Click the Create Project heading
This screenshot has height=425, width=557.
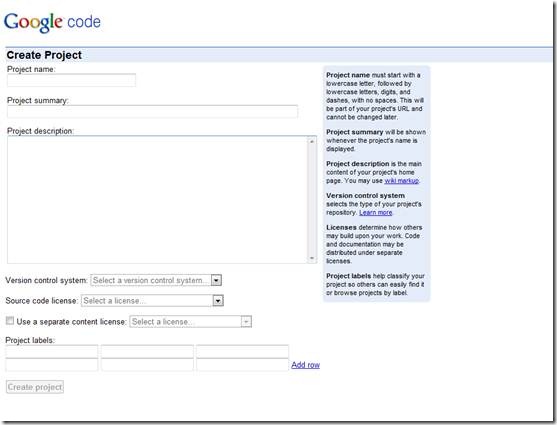click(x=44, y=55)
